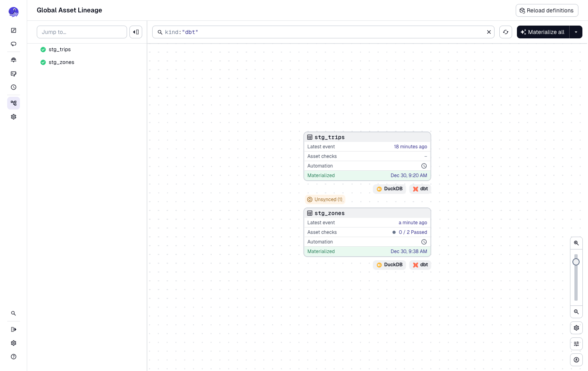Screen dimensions: 588x371
Task: Collapse the asset list panel
Action: (x=136, y=32)
